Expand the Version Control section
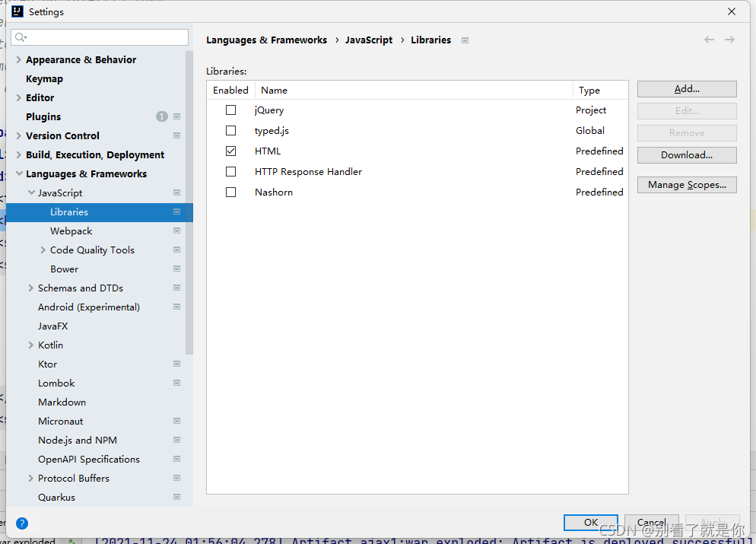 (x=19, y=136)
